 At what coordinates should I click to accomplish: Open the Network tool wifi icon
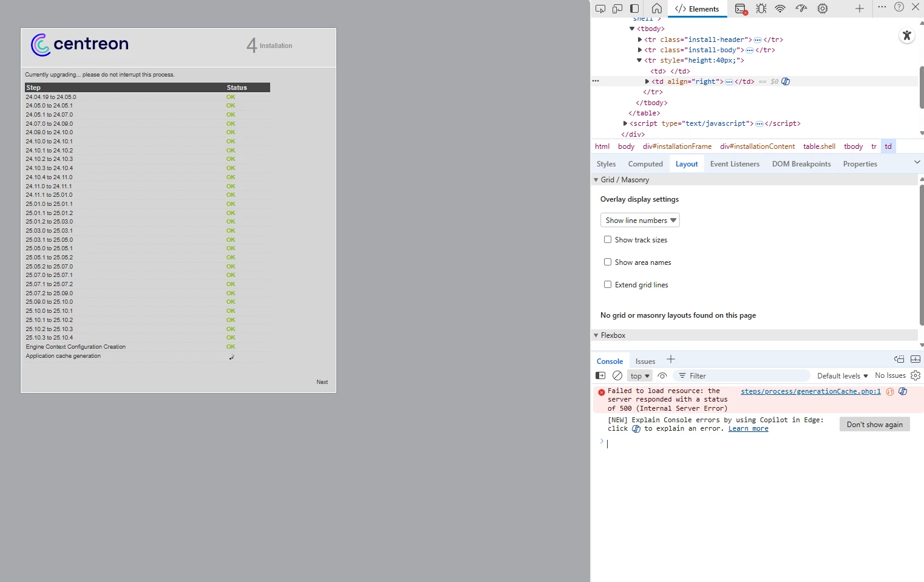click(x=780, y=9)
